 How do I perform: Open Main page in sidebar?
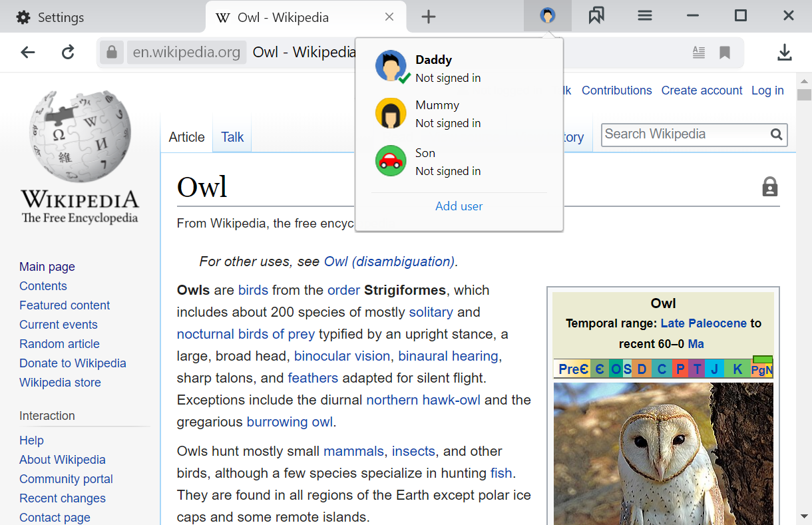pyautogui.click(x=47, y=267)
